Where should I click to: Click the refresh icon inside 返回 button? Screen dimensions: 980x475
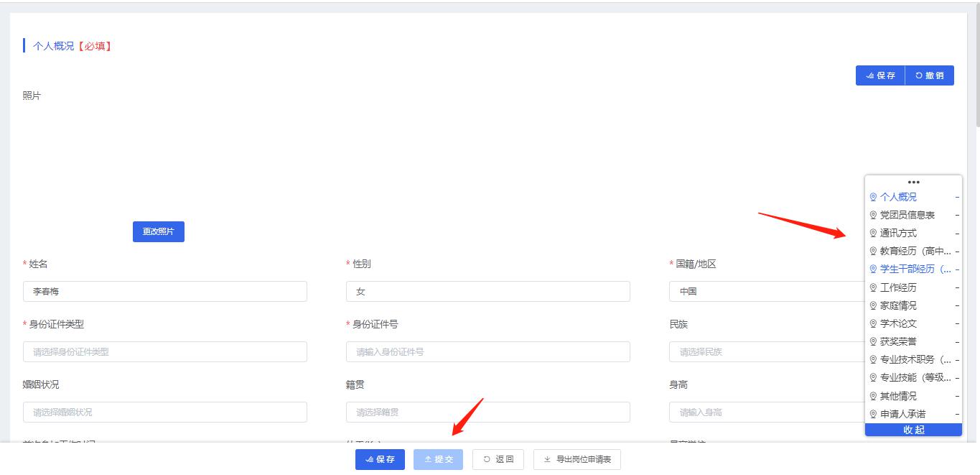point(487,459)
